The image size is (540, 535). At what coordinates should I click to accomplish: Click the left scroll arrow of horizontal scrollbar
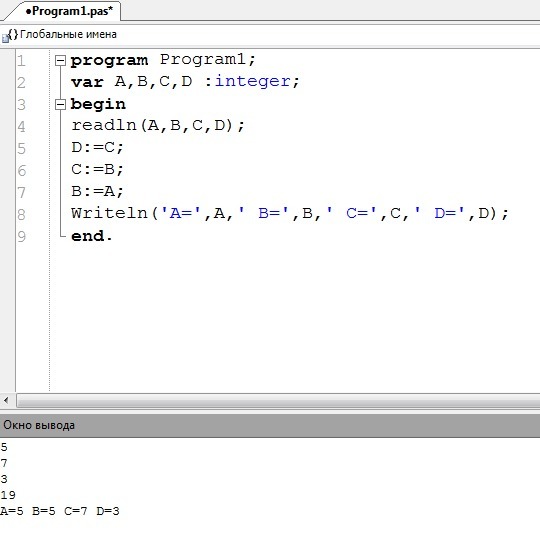click(x=6, y=400)
